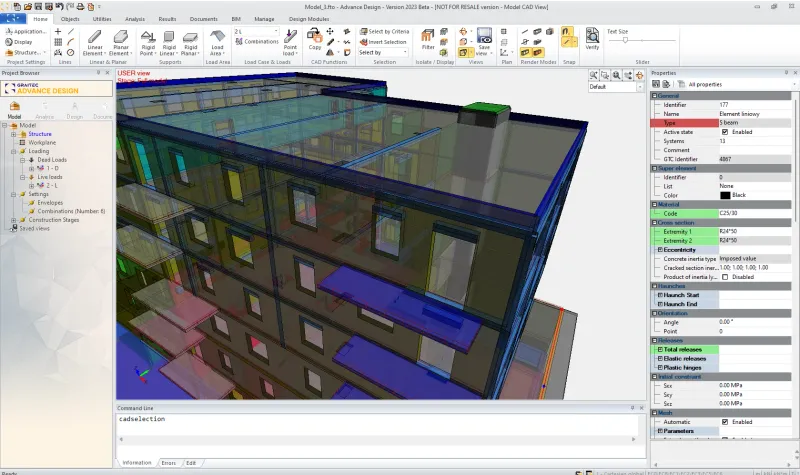Click the point (plus) tool in Lines group
Viewport: 800px width, 475px height.
click(x=58, y=32)
